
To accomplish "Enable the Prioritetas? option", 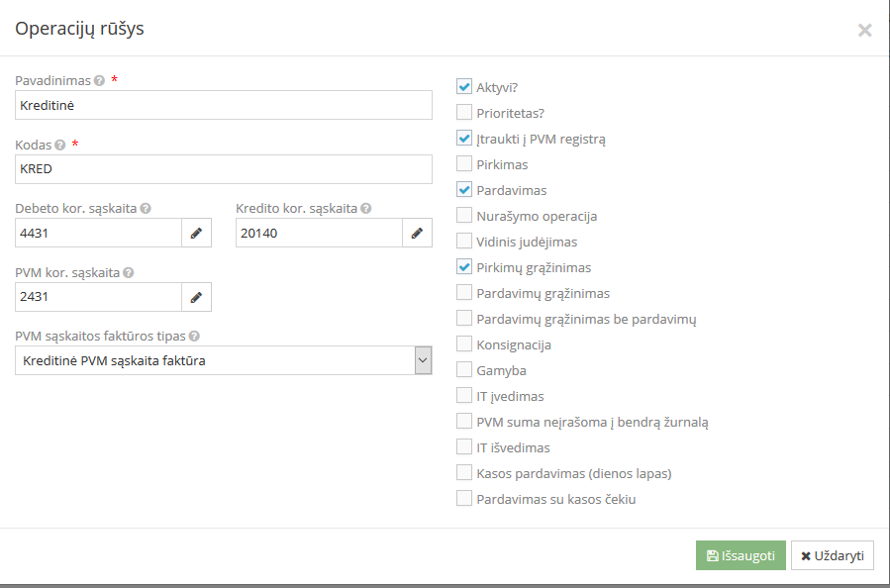I will (463, 112).
